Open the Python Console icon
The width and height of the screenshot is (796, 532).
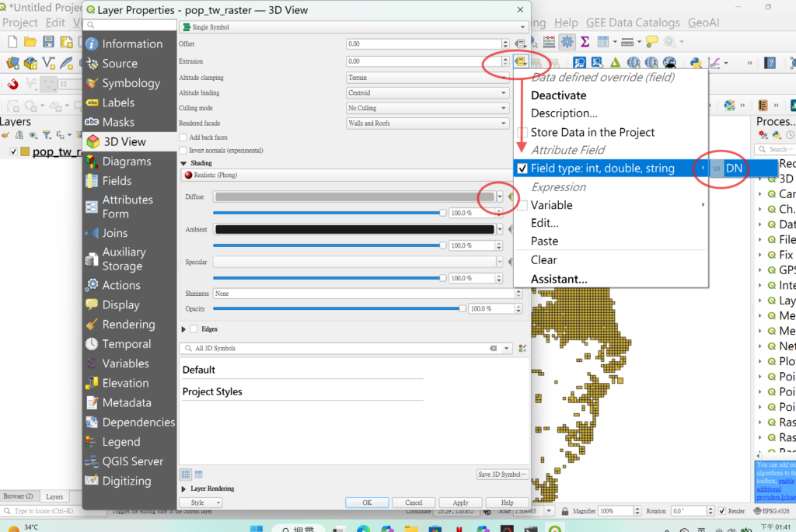coord(696,63)
